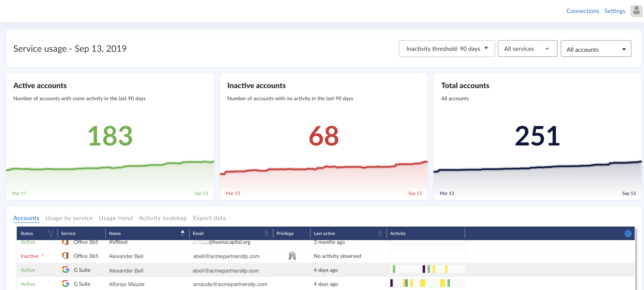
Task: Toggle Last active column sort arrows
Action: click(x=380, y=233)
